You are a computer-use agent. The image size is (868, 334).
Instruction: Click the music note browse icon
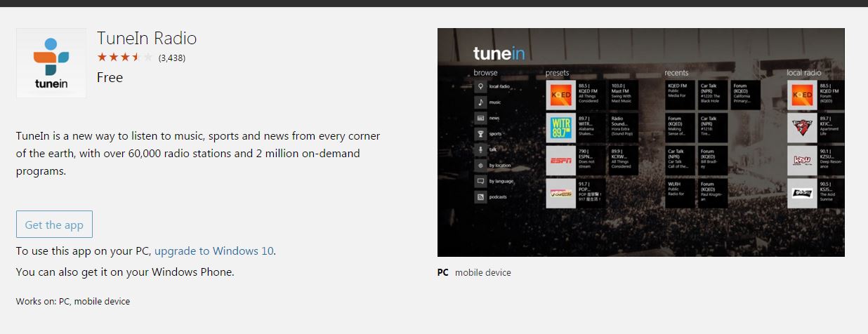pyautogui.click(x=480, y=102)
